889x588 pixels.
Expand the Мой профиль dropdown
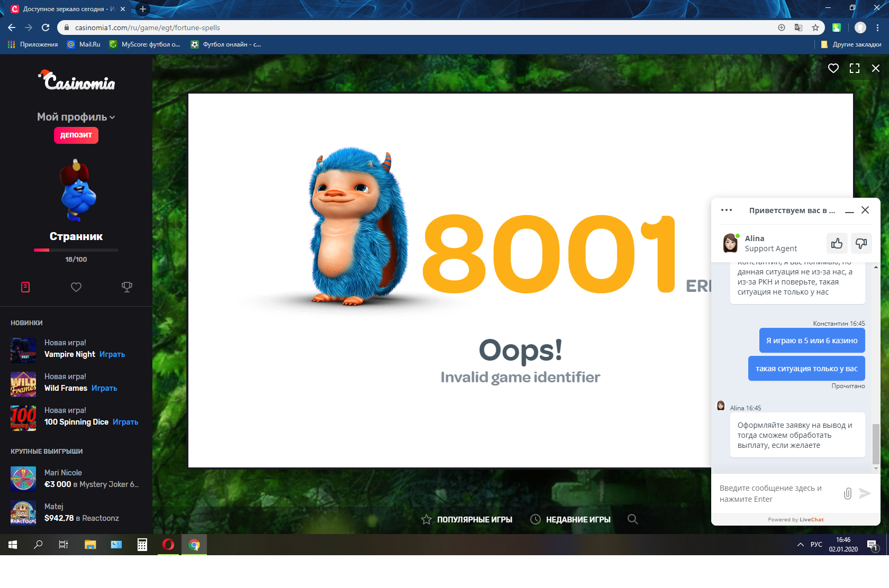(x=76, y=117)
